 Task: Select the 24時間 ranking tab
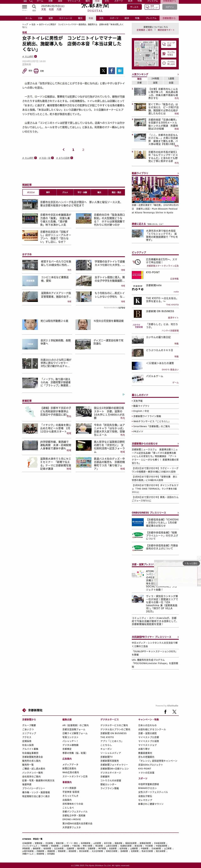[155, 78]
